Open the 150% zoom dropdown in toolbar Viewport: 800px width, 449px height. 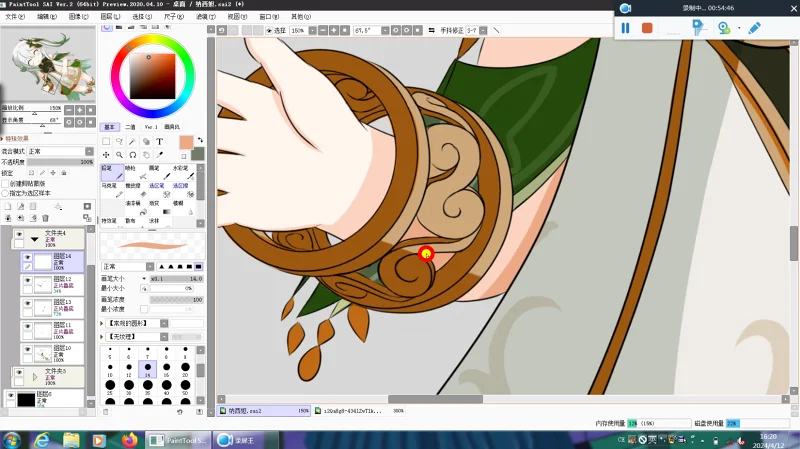(x=312, y=31)
